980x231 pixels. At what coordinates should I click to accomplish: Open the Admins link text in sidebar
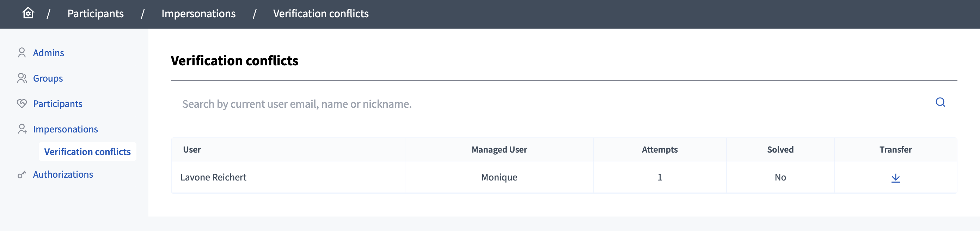pyautogui.click(x=48, y=53)
